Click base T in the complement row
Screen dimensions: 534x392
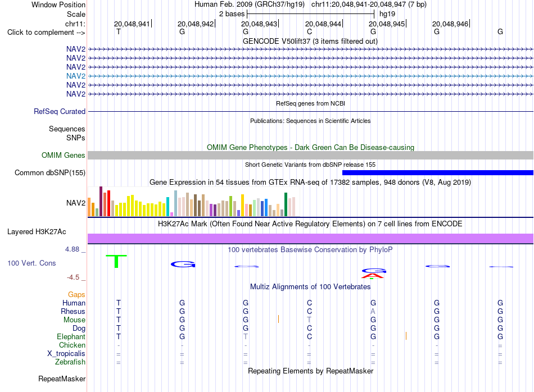119,31
